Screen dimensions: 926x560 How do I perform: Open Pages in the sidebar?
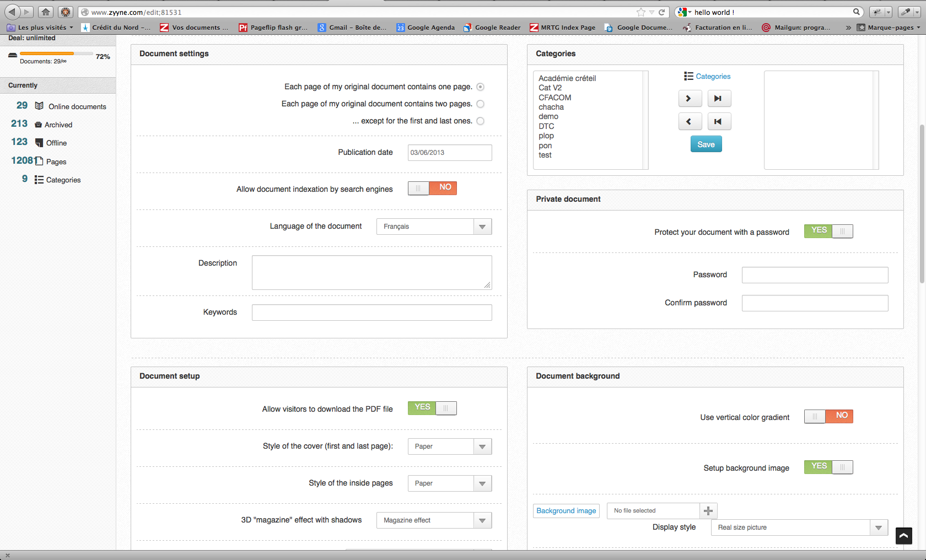coord(56,161)
